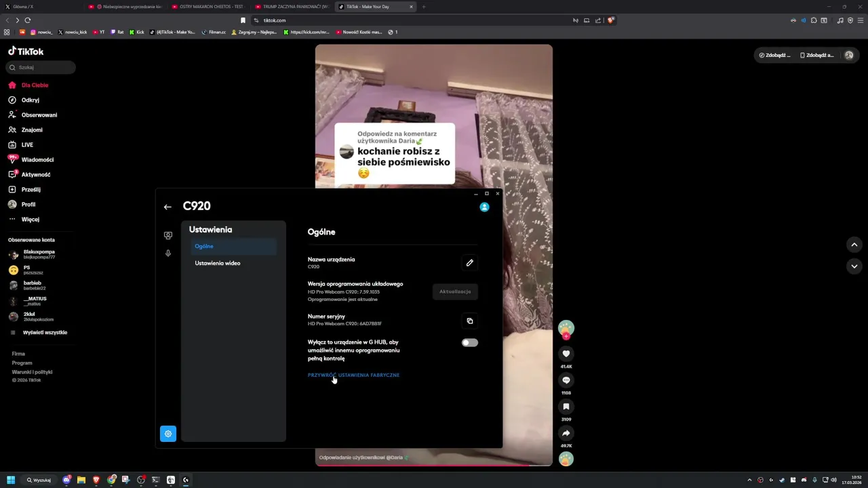Select the webcam icon in the G HUB sidebar
Screen dimensions: 868x488
(168, 235)
